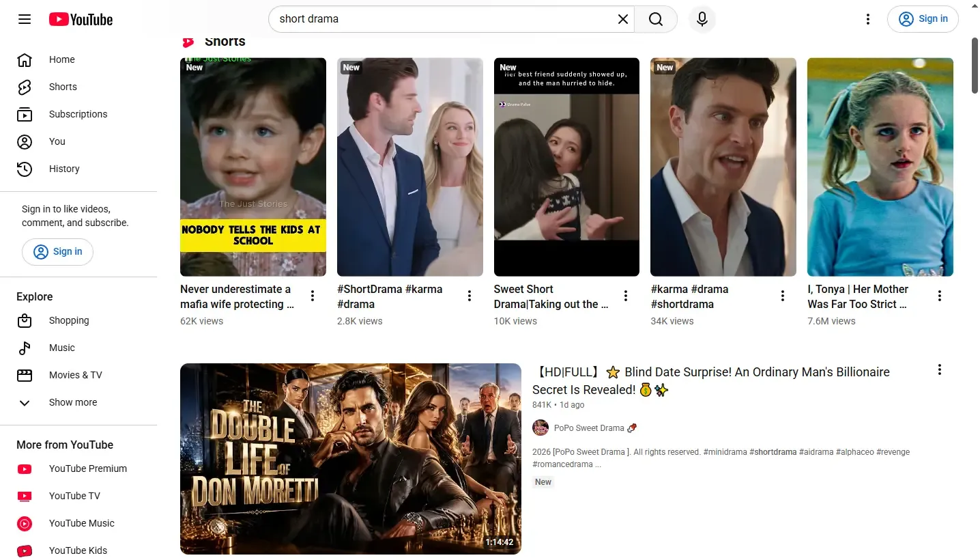Start voice search with the microphone
This screenshot has width=980, height=560.
702,19
